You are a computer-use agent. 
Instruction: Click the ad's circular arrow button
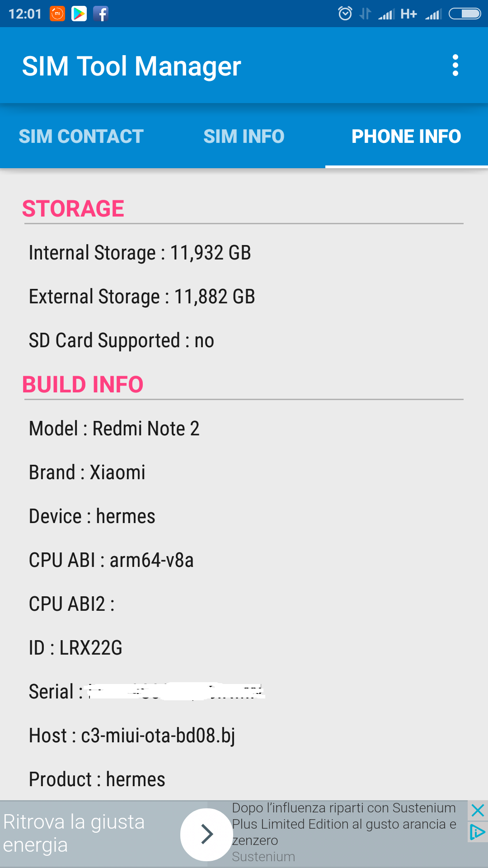[x=206, y=834]
